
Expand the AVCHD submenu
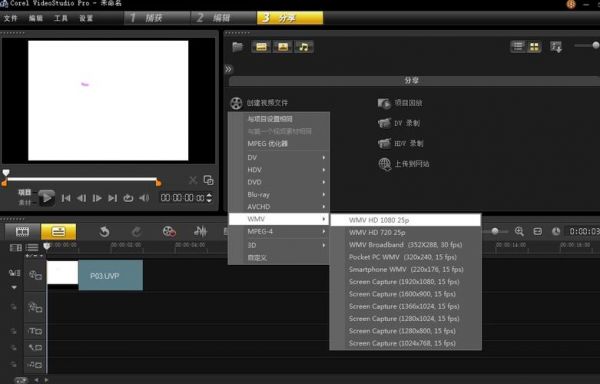coord(279,207)
